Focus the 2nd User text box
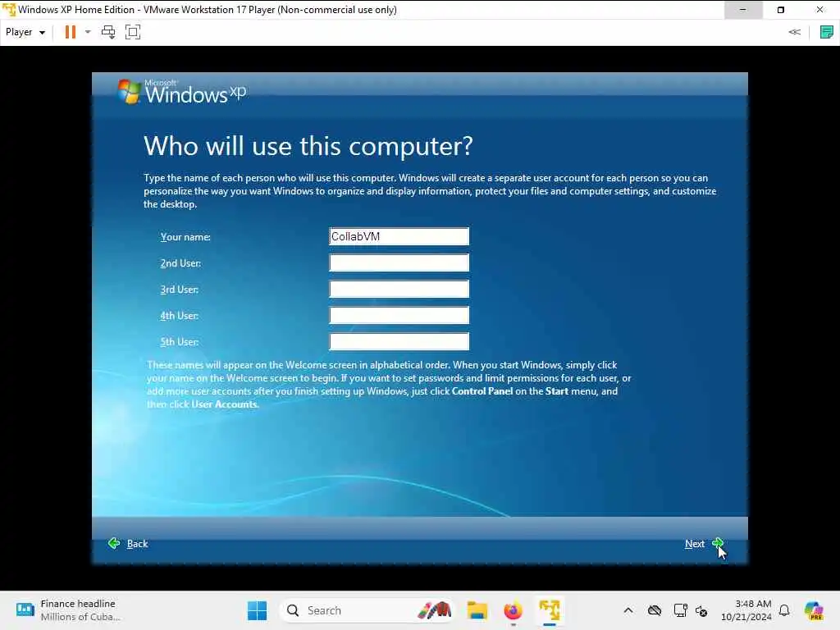This screenshot has height=630, width=840. coord(399,262)
